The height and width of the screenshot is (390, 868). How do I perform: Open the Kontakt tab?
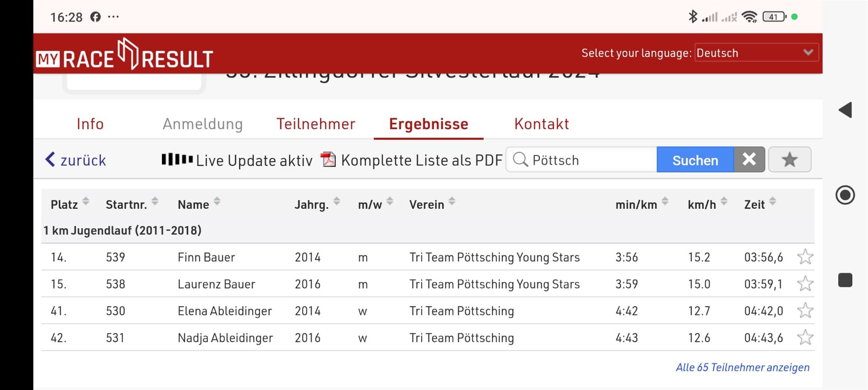(x=542, y=124)
